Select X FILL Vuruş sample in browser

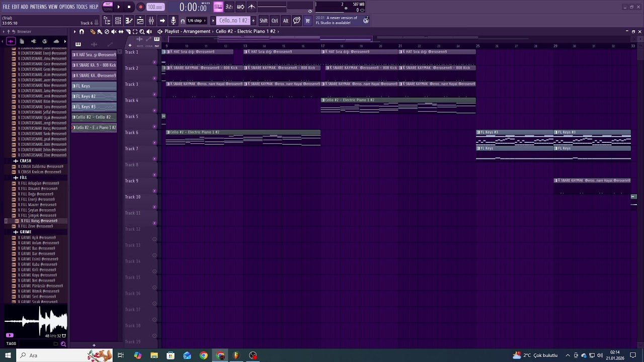[x=39, y=221]
